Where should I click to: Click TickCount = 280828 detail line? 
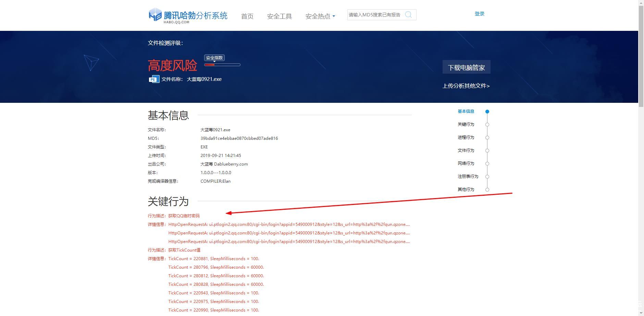click(216, 284)
